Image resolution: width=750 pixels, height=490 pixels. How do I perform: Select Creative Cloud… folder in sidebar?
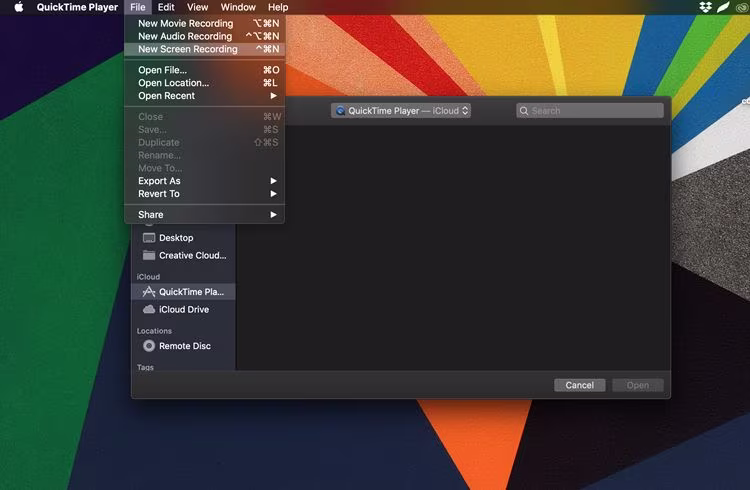pyautogui.click(x=183, y=256)
